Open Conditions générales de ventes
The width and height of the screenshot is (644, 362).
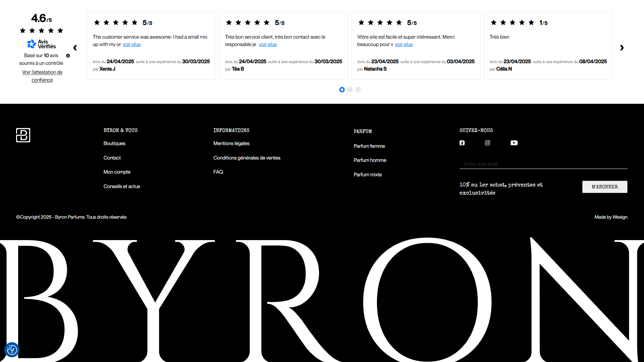[x=247, y=158]
